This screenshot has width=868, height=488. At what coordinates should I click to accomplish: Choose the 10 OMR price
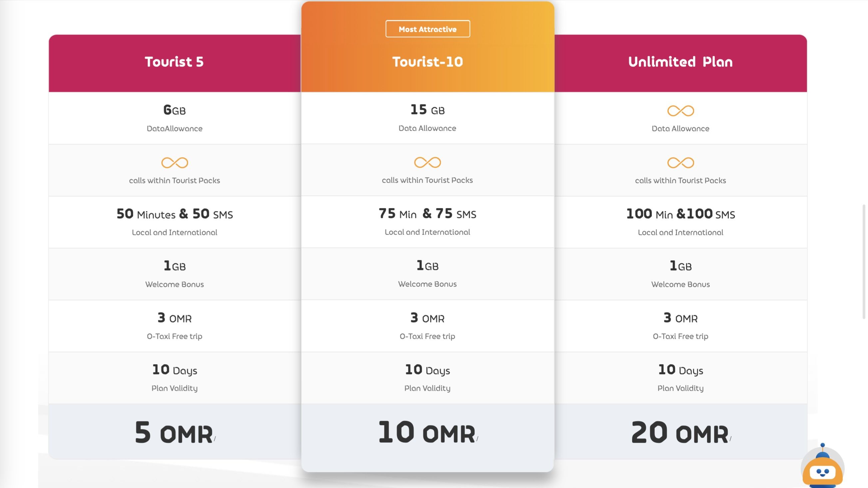(428, 432)
